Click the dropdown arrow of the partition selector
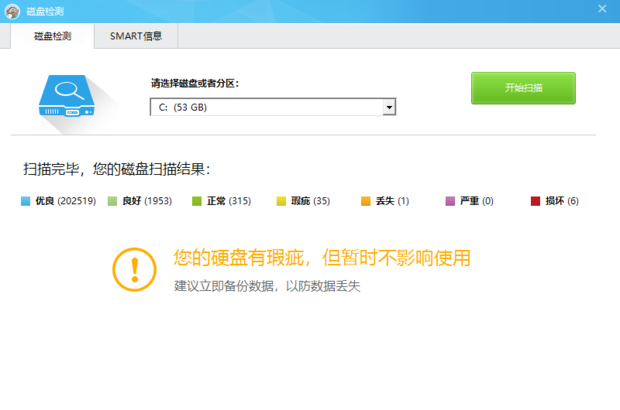Viewport: 620px width, 410px height. (x=389, y=107)
